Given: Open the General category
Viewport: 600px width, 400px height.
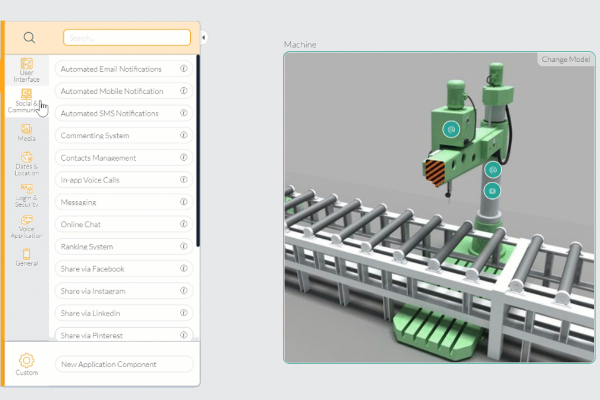Looking at the screenshot, I should point(27,257).
